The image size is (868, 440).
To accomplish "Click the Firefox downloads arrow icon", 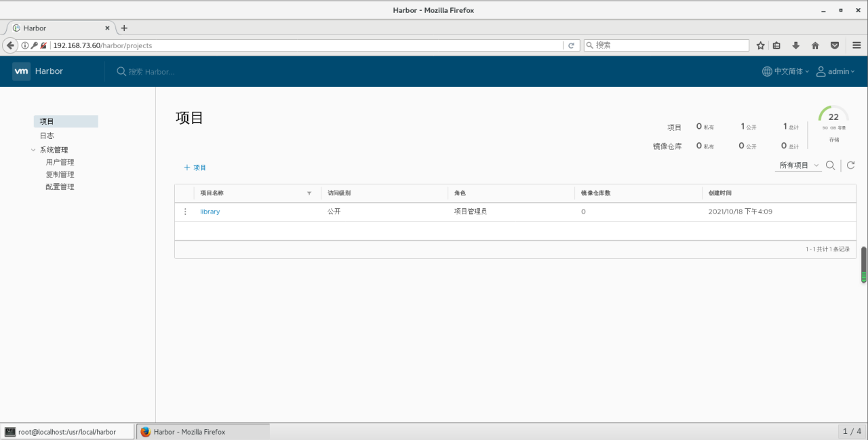I will pos(795,45).
